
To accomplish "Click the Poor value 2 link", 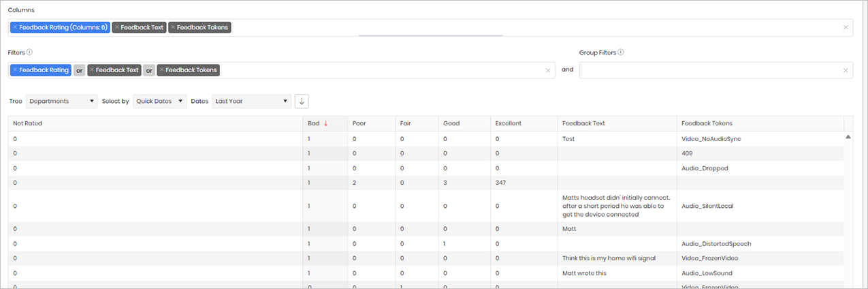I will 354,183.
